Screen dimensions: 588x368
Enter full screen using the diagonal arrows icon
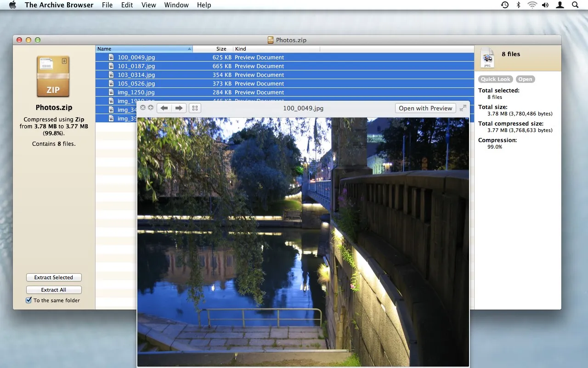463,108
